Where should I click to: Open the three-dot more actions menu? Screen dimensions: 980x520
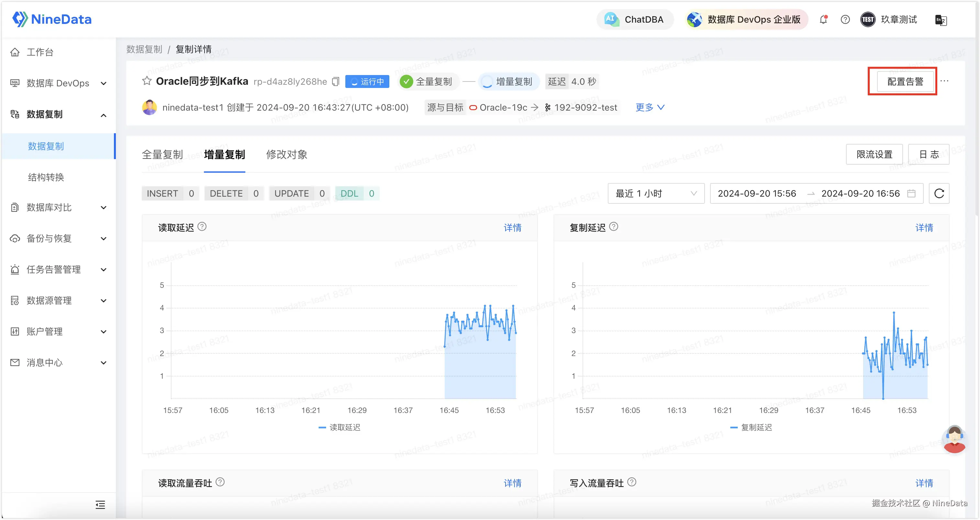coord(944,81)
